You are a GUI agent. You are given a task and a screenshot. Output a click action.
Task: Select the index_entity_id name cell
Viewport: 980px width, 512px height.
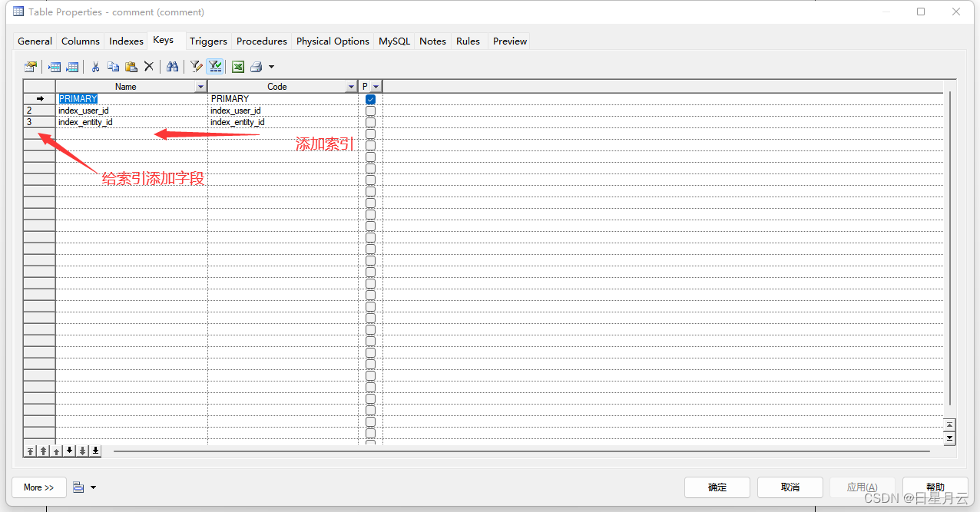tap(131, 122)
